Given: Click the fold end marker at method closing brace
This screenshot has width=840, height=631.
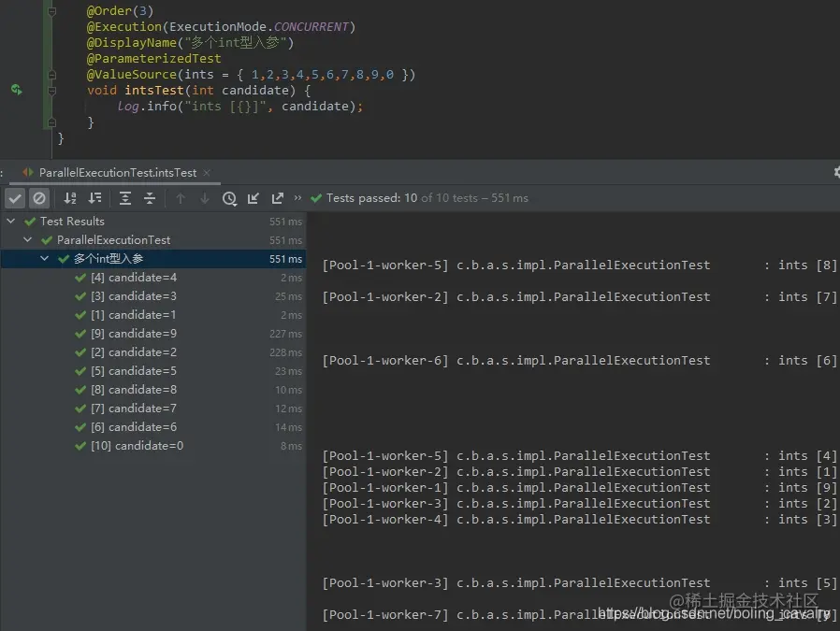Looking at the screenshot, I should [x=52, y=122].
